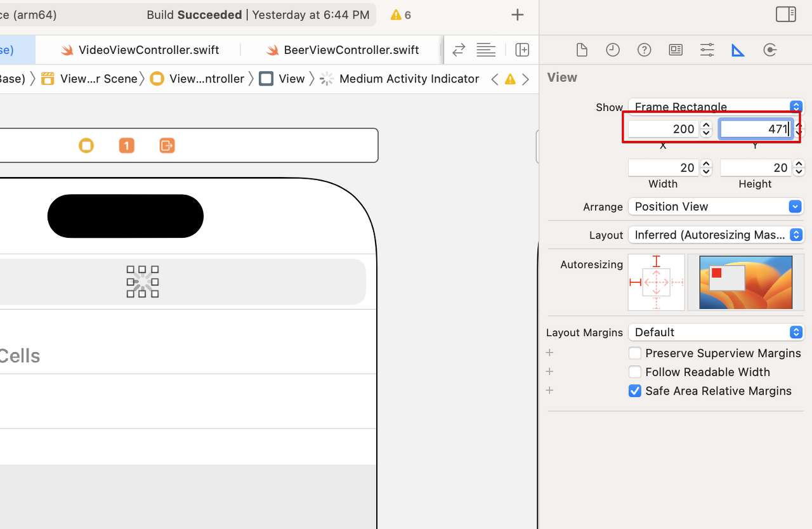Click the jump bar warning triangle
812x529 pixels.
[510, 79]
